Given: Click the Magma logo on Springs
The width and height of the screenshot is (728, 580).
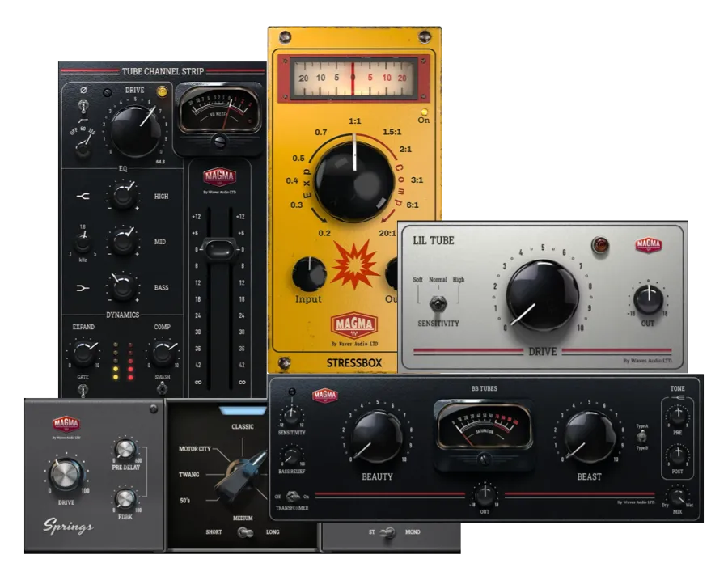Looking at the screenshot, I should click(x=66, y=424).
